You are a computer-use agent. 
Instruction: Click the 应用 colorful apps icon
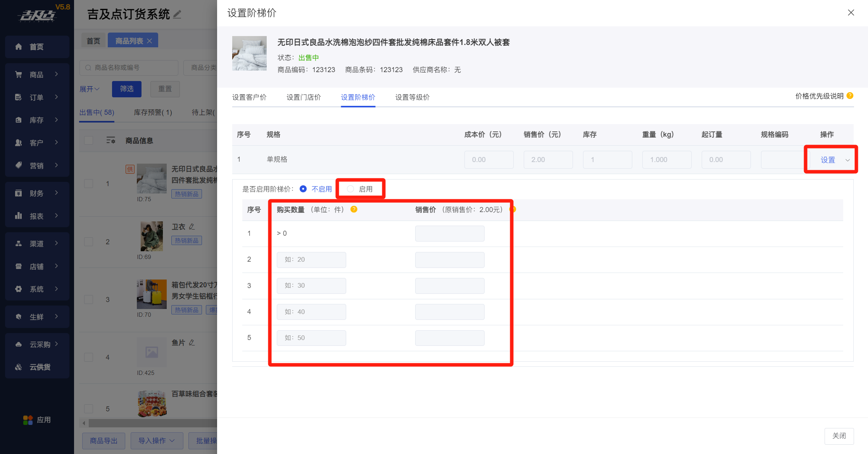[28, 420]
